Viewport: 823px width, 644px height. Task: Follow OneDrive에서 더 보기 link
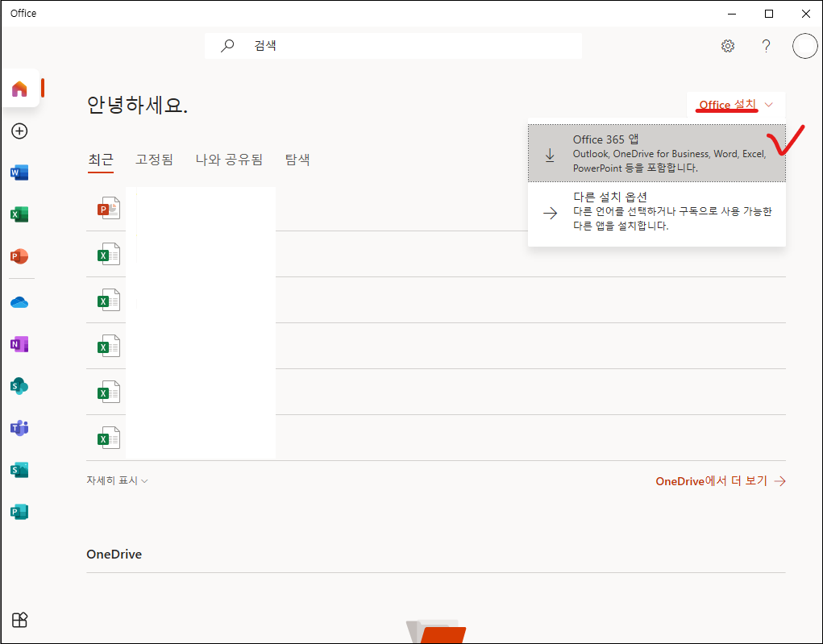coord(721,480)
